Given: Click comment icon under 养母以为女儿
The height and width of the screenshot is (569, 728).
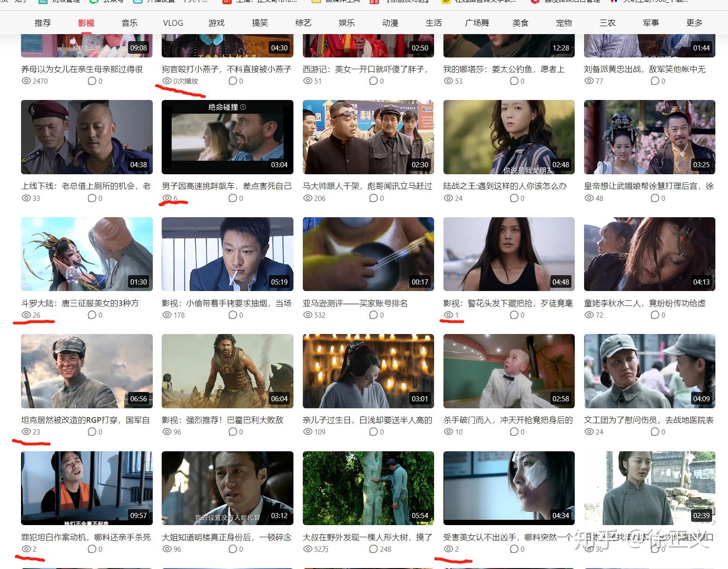Looking at the screenshot, I should click(92, 81).
